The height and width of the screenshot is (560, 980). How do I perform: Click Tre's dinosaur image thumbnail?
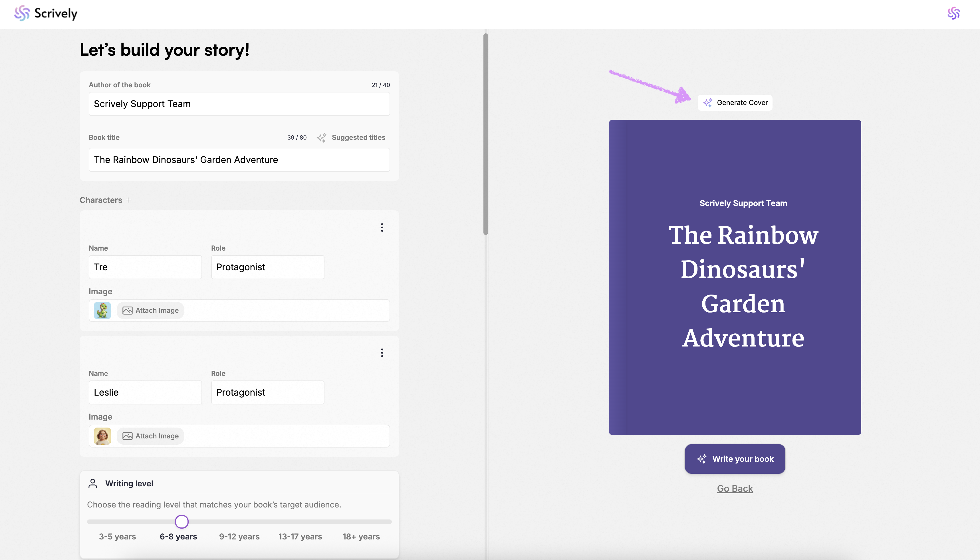tap(102, 310)
